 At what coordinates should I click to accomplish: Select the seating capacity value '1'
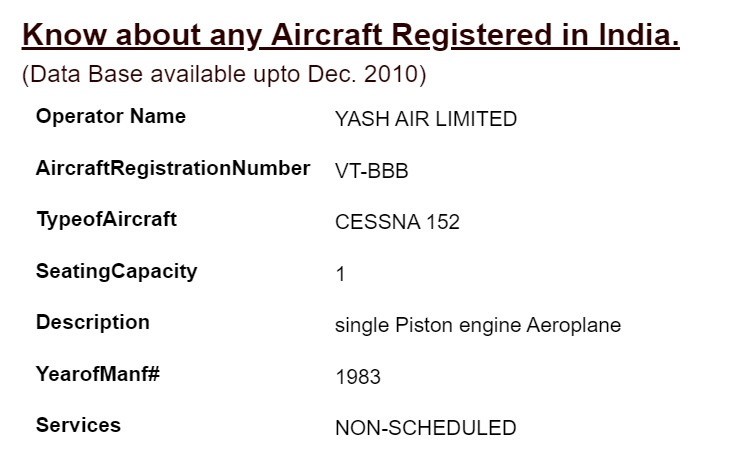[x=340, y=274]
